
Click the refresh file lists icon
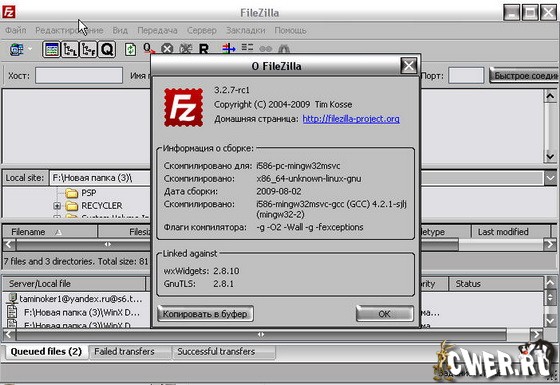coord(130,49)
